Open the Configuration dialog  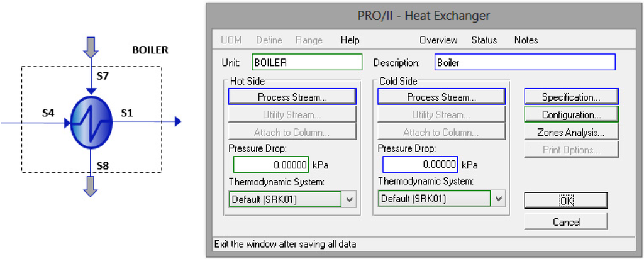571,114
